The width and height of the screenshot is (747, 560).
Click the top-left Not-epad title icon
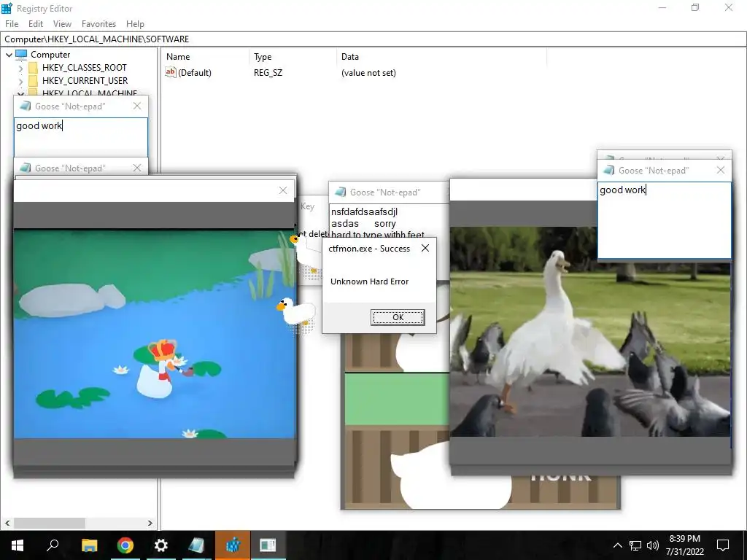pos(26,106)
